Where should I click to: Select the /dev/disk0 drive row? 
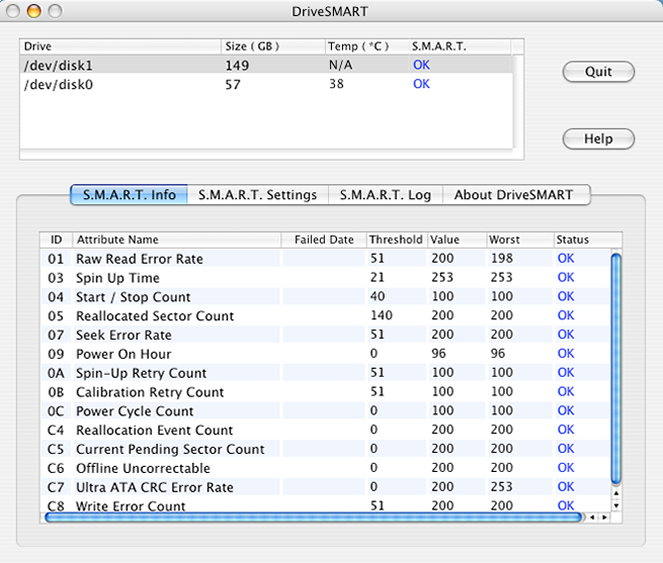click(266, 84)
